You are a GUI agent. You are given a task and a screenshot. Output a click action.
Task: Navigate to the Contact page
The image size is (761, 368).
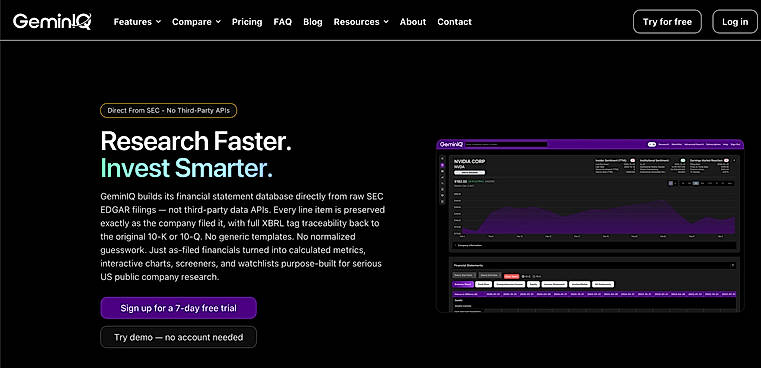pyautogui.click(x=454, y=22)
